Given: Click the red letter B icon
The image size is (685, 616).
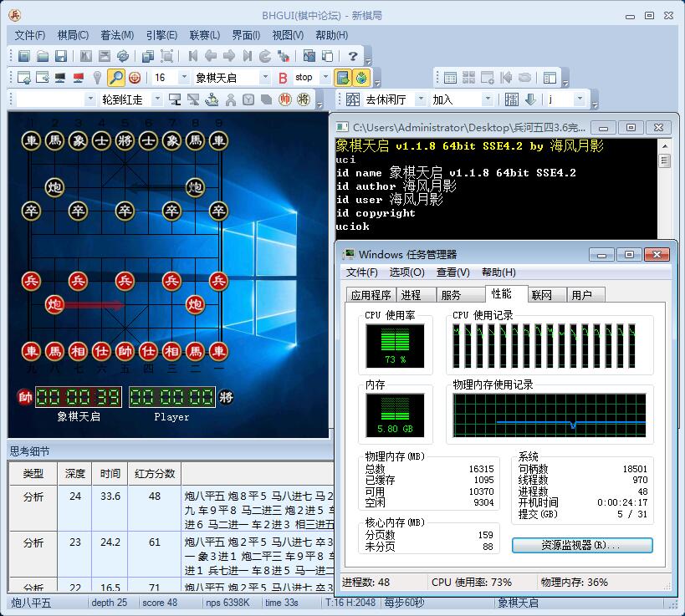Looking at the screenshot, I should click(283, 78).
